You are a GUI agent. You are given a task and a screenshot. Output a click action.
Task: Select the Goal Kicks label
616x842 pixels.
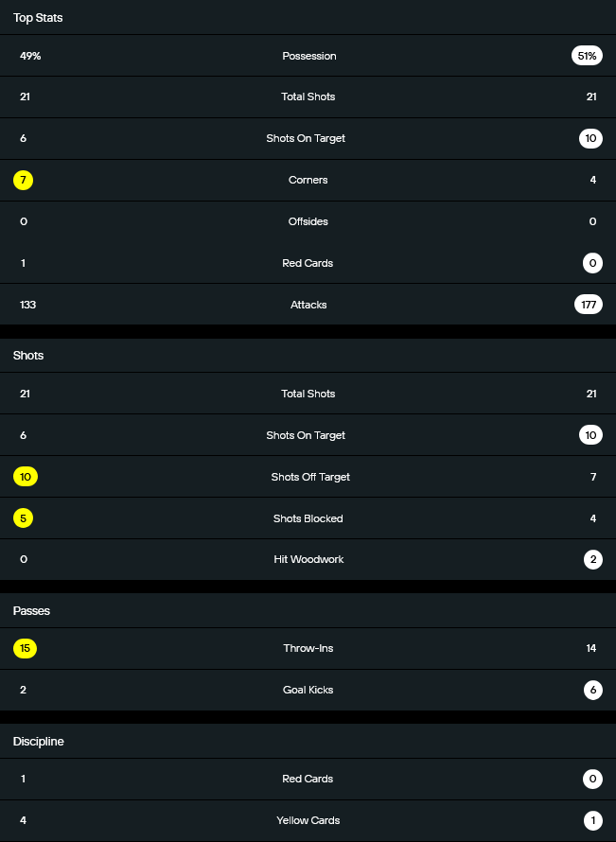(308, 690)
